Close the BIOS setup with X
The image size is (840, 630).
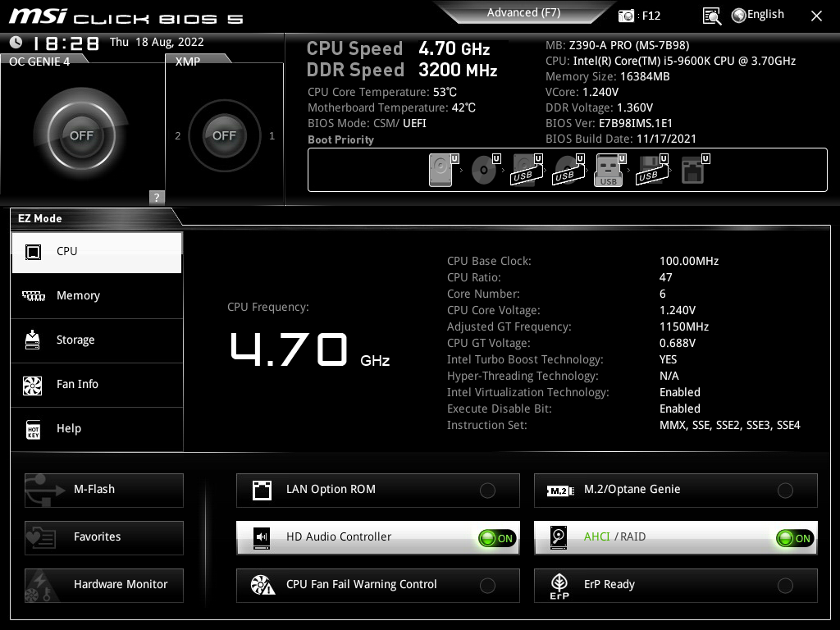point(816,16)
